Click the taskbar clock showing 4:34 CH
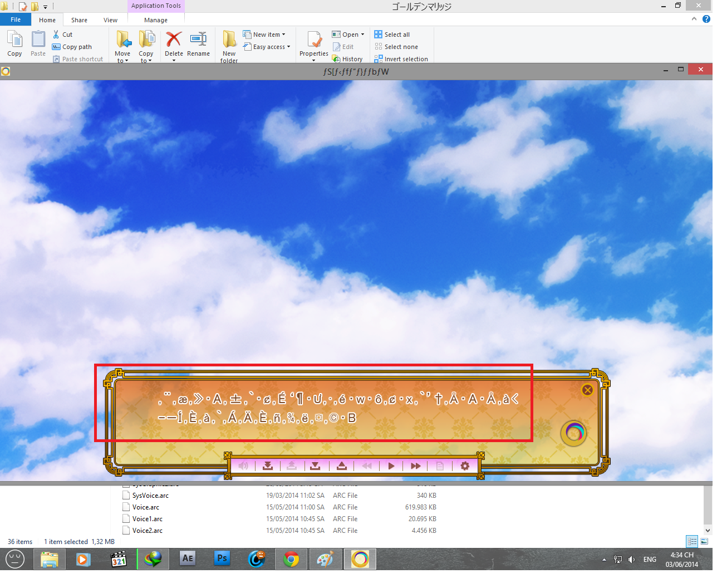Viewport: 717px width, 588px height. click(x=682, y=560)
